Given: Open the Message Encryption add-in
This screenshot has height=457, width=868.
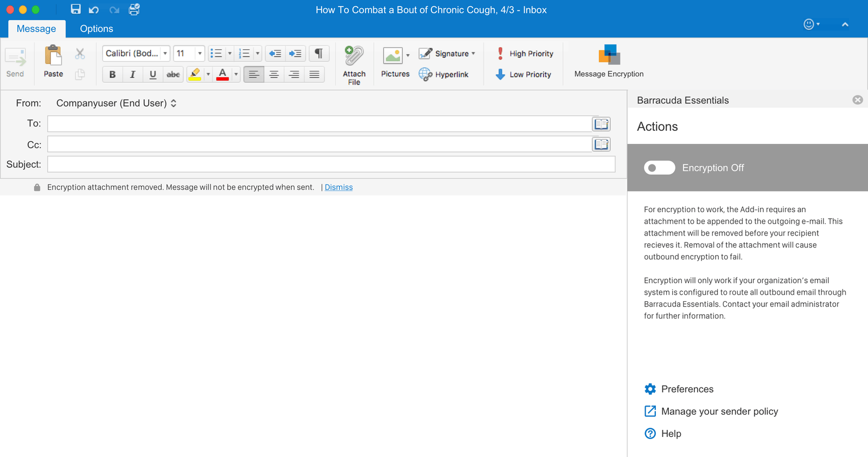Looking at the screenshot, I should (609, 61).
